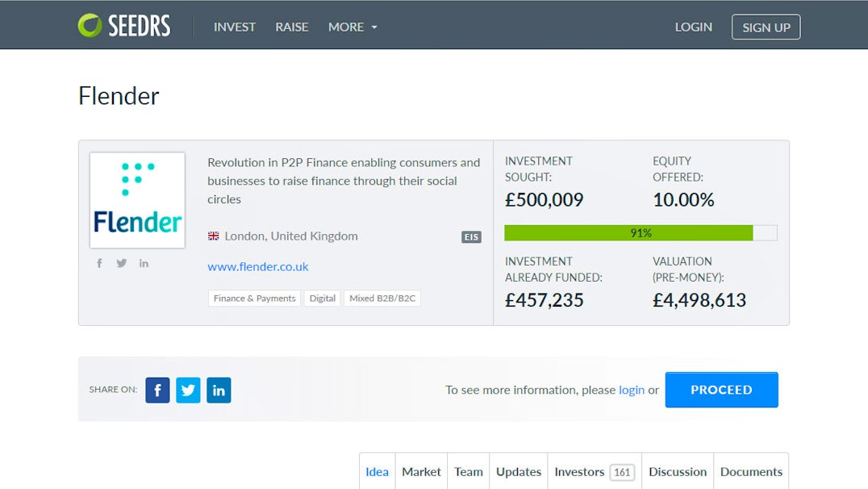Click the 91% funding progress bar
The image size is (868, 489).
[x=641, y=233]
